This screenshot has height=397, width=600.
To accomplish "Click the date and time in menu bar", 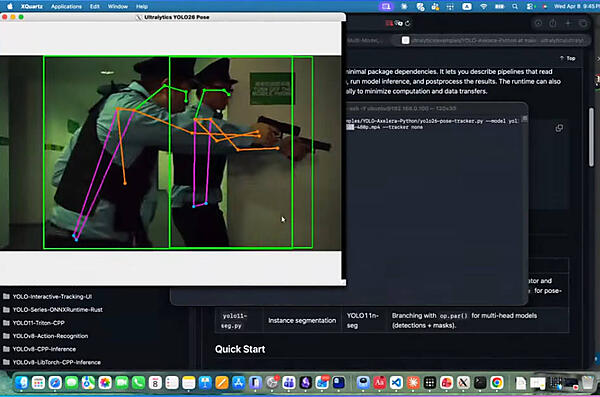I will [x=576, y=7].
